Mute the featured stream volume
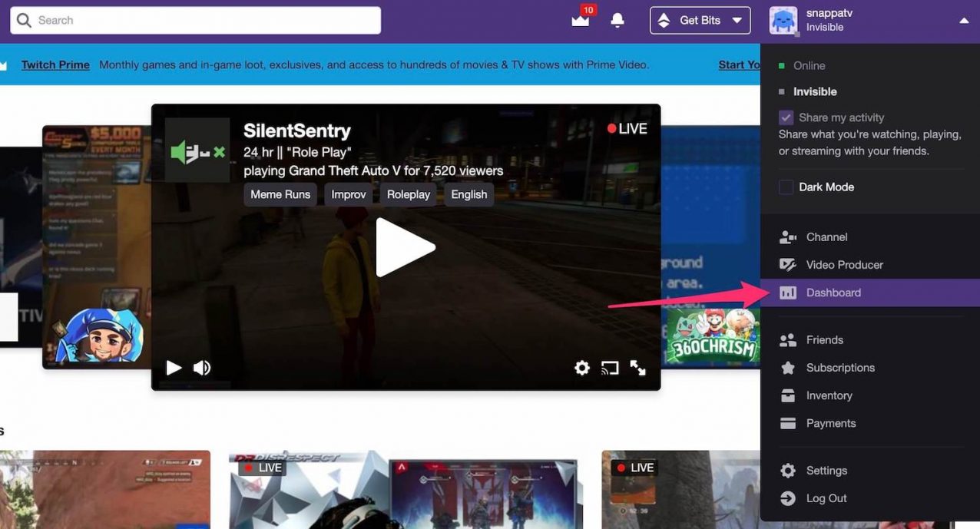The height and width of the screenshot is (529, 980). [202, 368]
